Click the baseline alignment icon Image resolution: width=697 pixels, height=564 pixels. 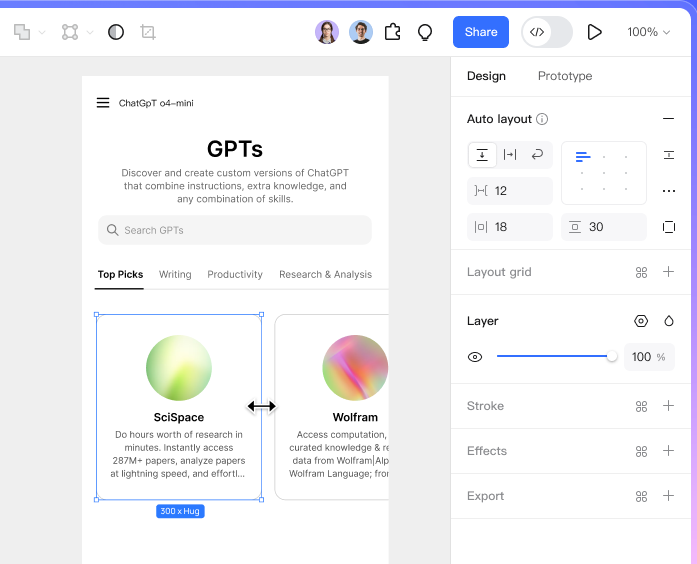point(669,155)
